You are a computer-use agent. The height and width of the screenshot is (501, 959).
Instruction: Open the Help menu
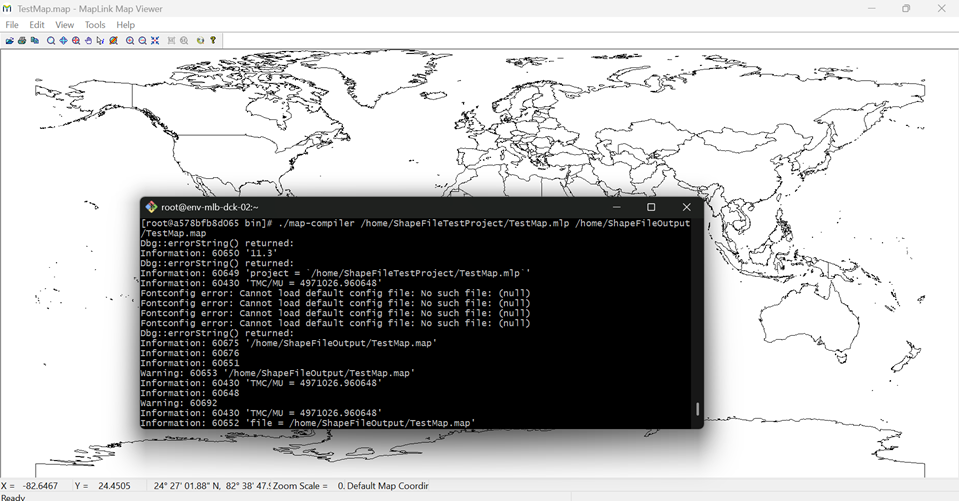(x=125, y=25)
